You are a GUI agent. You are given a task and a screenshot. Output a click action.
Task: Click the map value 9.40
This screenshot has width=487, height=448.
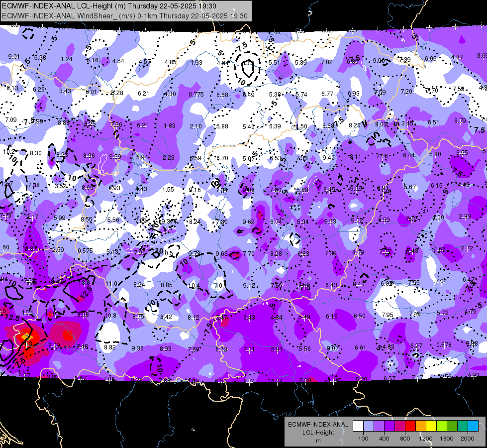tap(329, 157)
